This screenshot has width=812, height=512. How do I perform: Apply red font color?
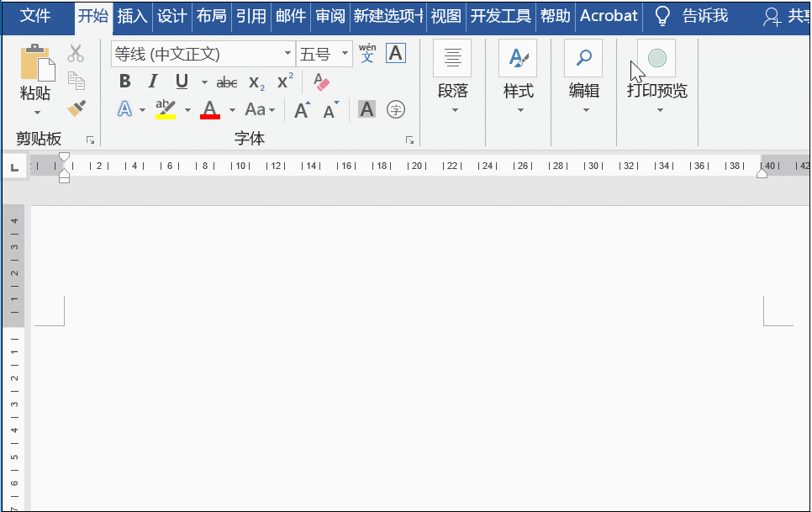tap(210, 109)
